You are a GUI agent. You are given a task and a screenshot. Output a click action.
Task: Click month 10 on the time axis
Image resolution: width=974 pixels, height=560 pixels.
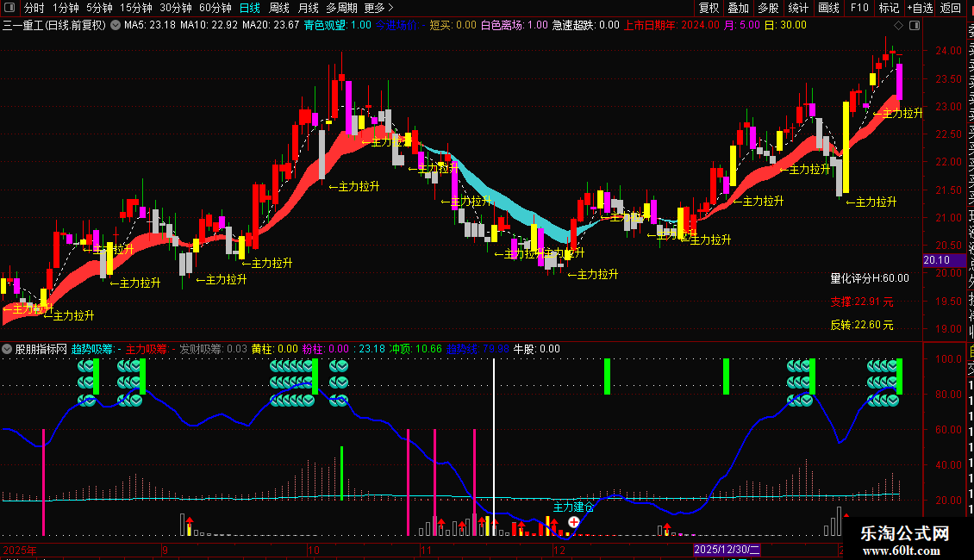click(x=313, y=550)
